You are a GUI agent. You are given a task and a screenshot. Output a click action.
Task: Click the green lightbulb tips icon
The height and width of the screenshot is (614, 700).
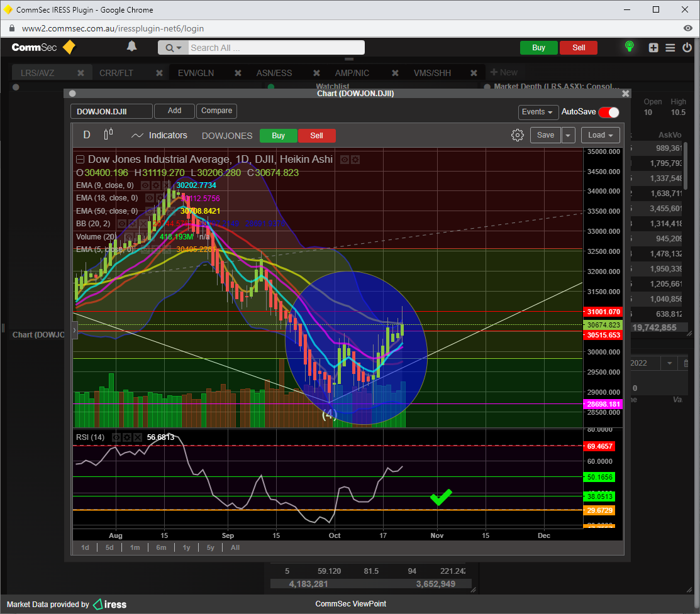628,47
